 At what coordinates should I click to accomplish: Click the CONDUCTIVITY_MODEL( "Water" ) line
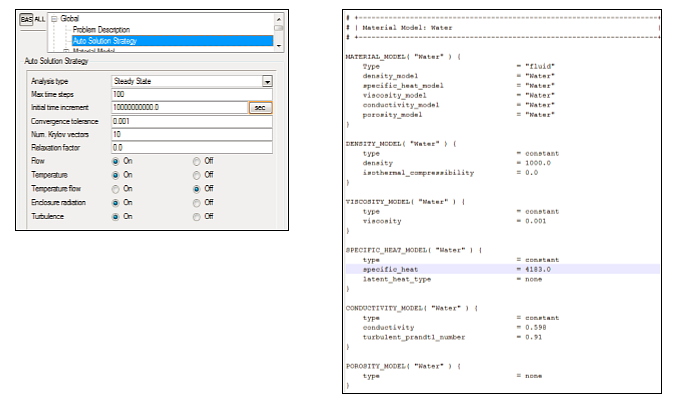click(411, 308)
